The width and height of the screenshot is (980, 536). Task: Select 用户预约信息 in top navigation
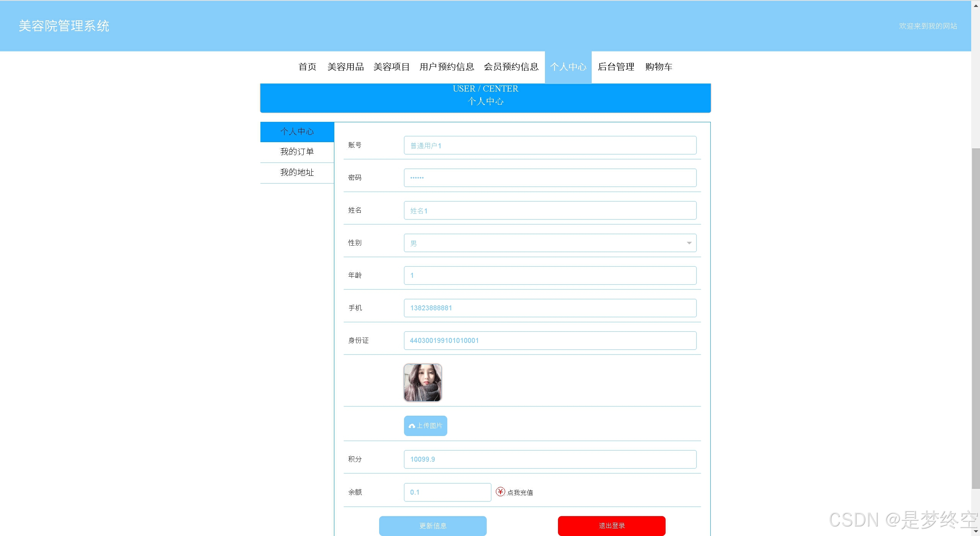tap(447, 67)
